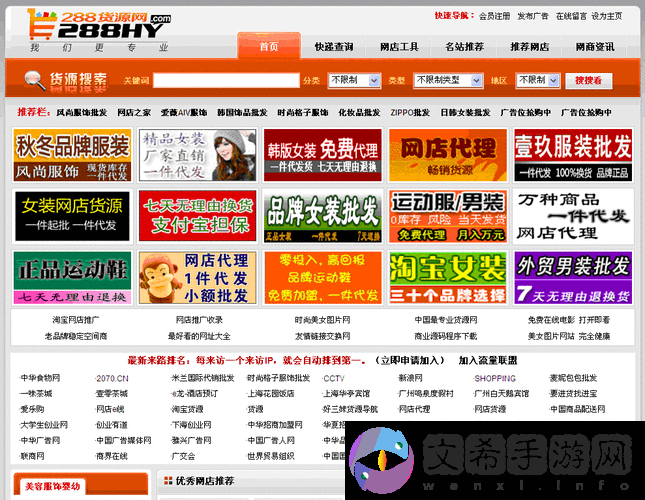Click the small orange icon before 优秀网店推荐
Image resolution: width=645 pixels, height=500 pixels.
(x=168, y=480)
